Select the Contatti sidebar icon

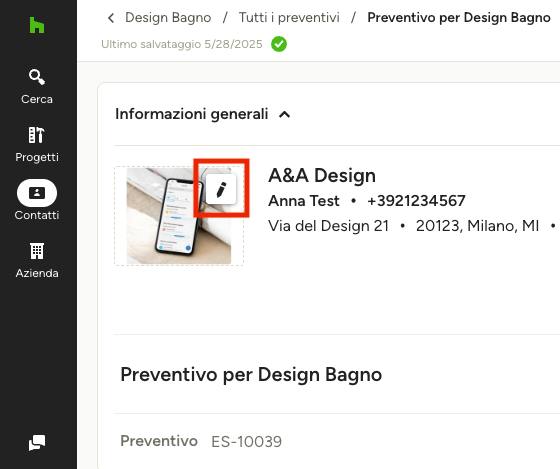point(37,193)
